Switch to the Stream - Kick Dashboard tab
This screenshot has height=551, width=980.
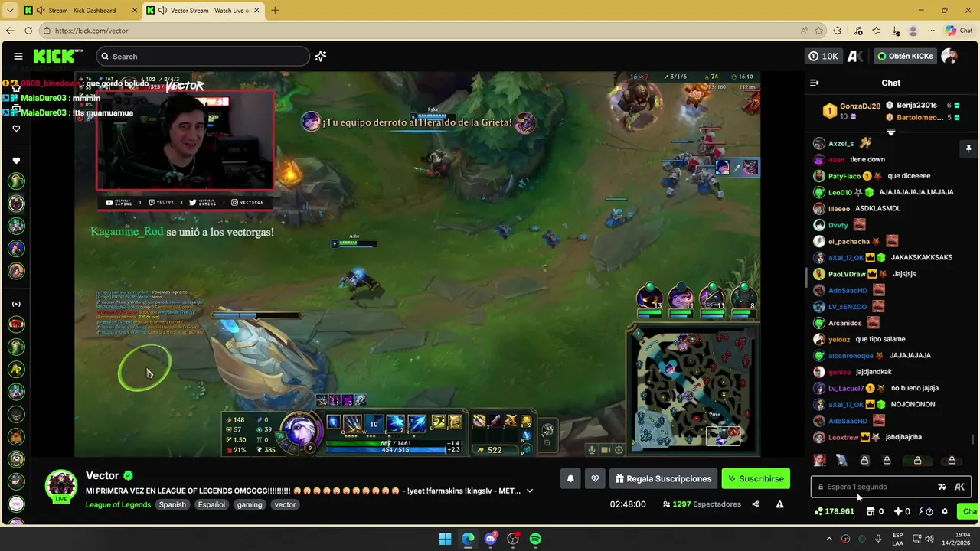pos(80,11)
